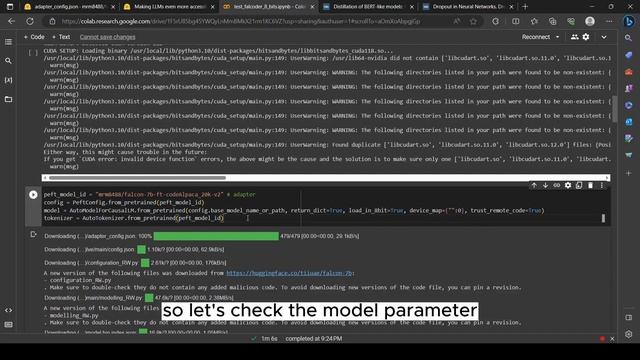Open Edge settings and more menu
This screenshot has width=640, height=360.
pos(609,21)
